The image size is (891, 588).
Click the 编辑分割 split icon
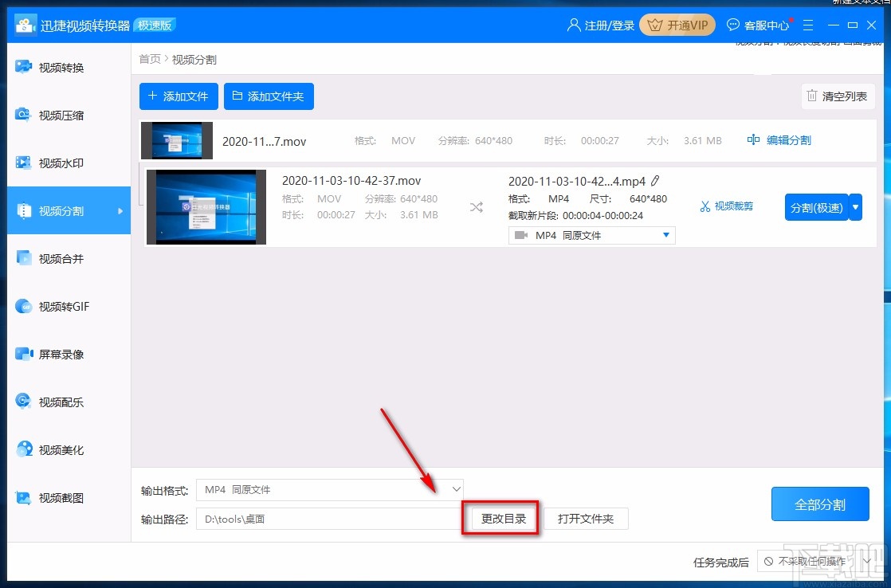[x=753, y=139]
